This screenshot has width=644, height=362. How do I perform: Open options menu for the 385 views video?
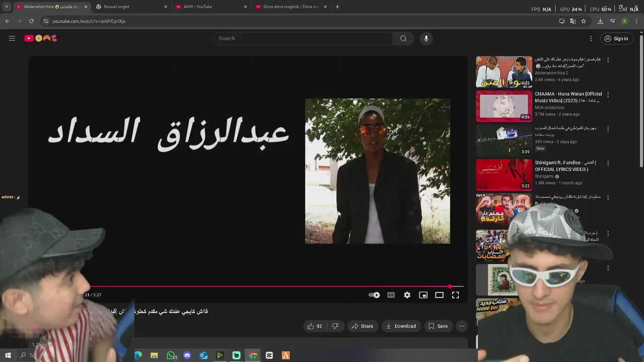pyautogui.click(x=608, y=129)
